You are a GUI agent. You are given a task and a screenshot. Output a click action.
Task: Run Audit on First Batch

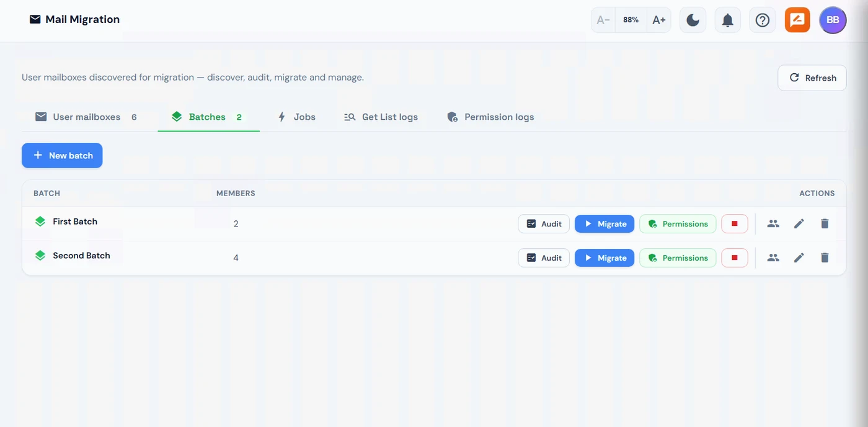click(544, 223)
